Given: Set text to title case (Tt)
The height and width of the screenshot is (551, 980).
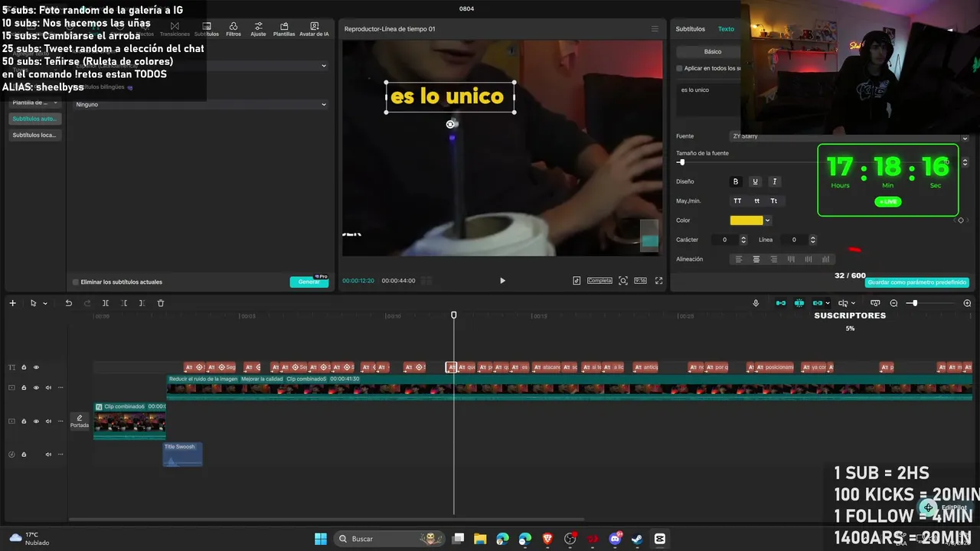Looking at the screenshot, I should [774, 201].
